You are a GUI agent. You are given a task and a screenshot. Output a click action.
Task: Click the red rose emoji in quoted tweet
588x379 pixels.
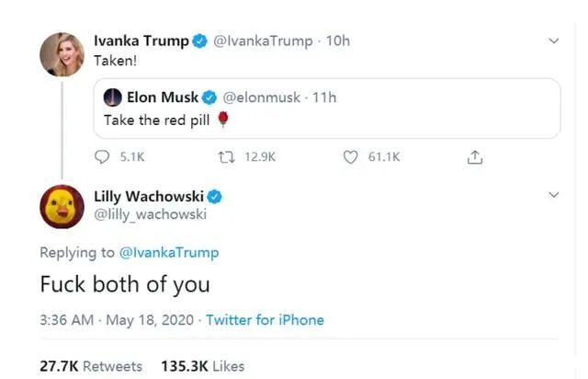pyautogui.click(x=223, y=120)
